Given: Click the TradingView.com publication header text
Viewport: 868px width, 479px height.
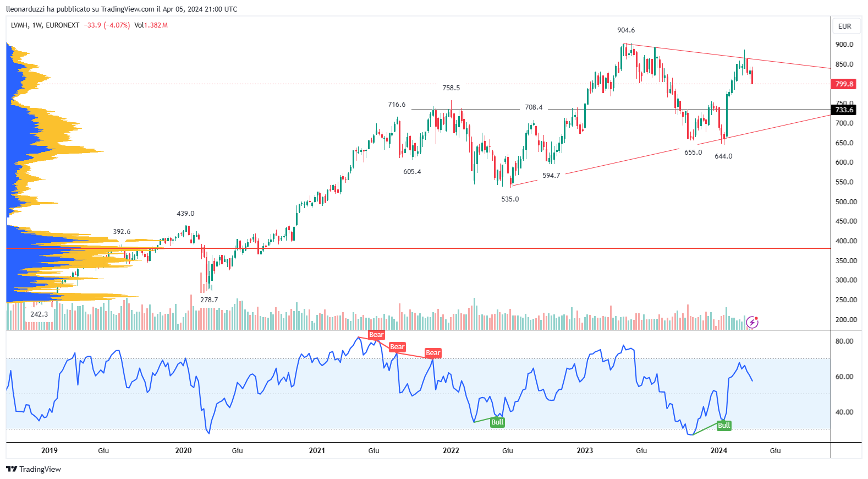Looking at the screenshot, I should 122,9.
